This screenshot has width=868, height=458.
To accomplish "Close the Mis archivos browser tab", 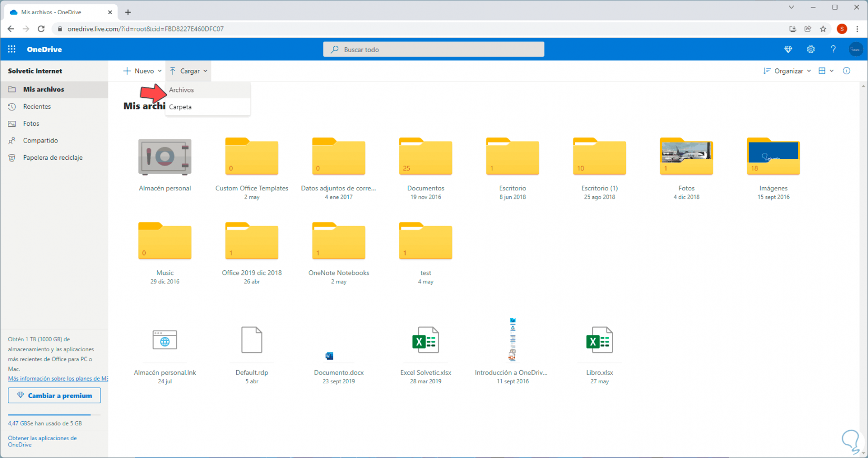I will (x=110, y=12).
